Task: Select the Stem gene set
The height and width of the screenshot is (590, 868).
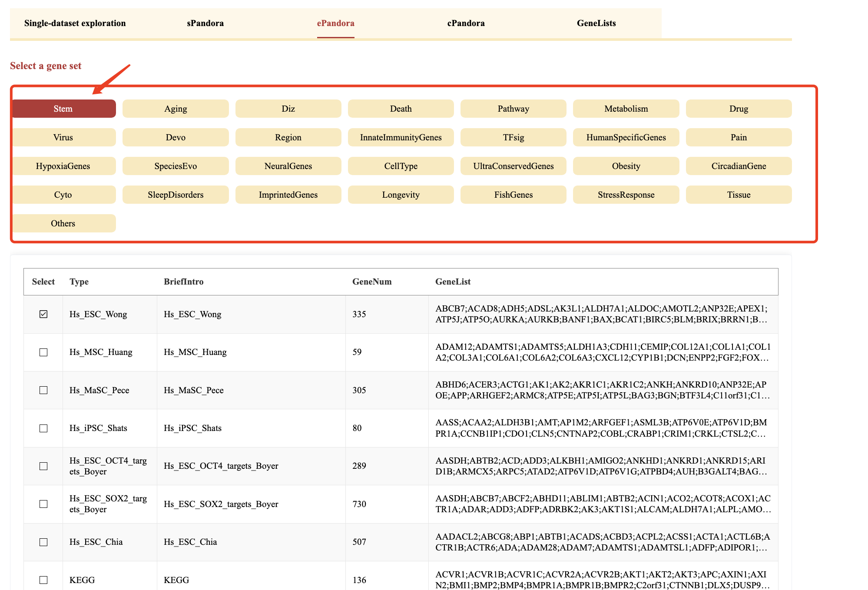Action: (x=63, y=109)
